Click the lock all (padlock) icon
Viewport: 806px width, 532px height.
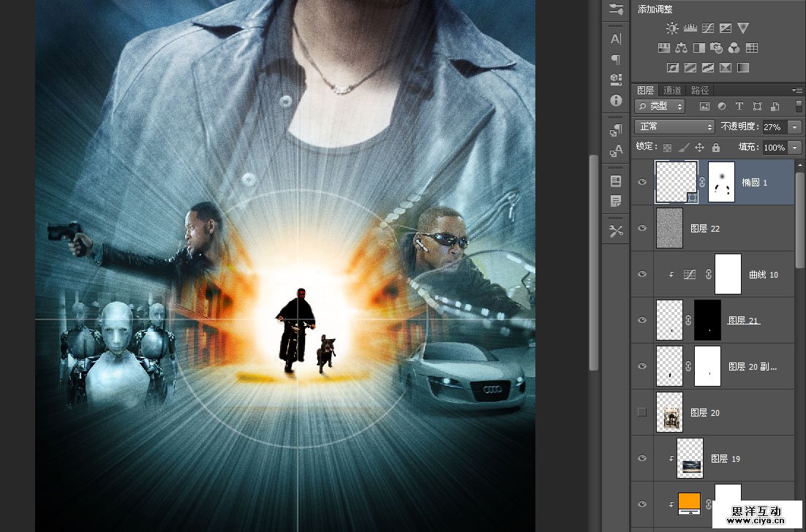coord(716,147)
